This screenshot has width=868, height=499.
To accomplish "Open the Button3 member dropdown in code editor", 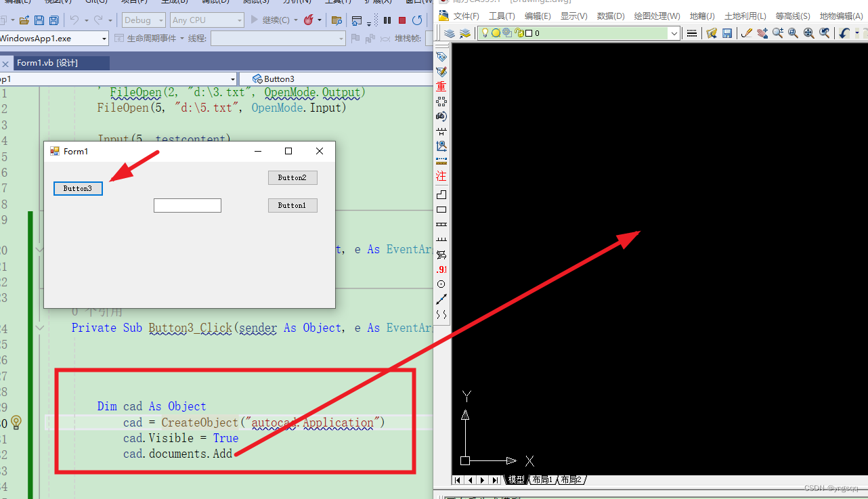I will 335,79.
